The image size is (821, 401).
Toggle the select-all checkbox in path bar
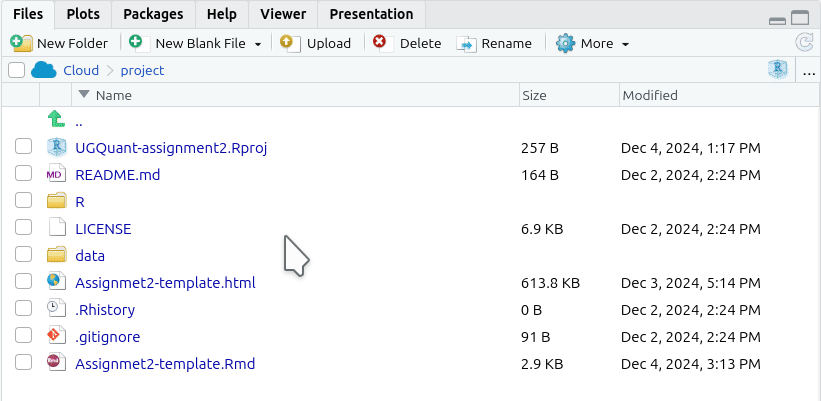click(16, 70)
